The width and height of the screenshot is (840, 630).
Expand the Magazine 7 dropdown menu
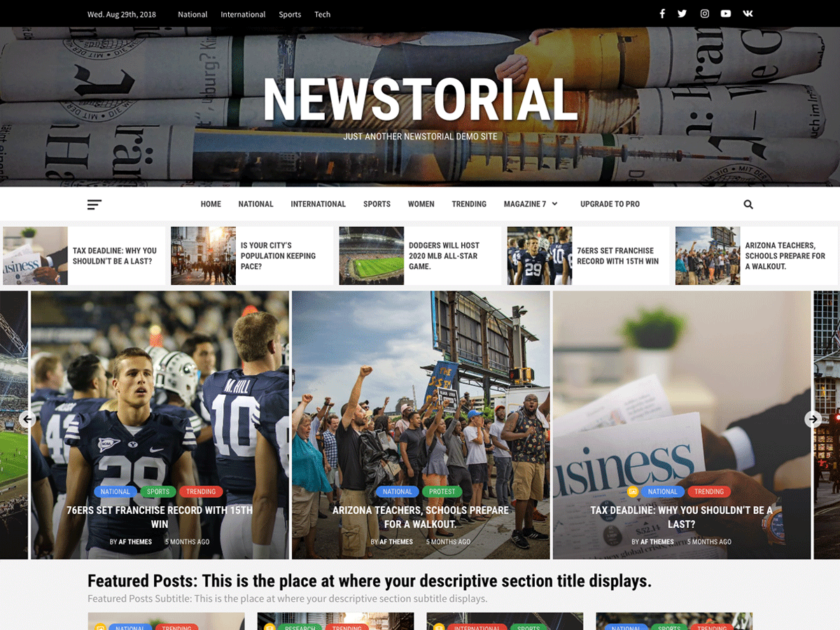pyautogui.click(x=531, y=204)
